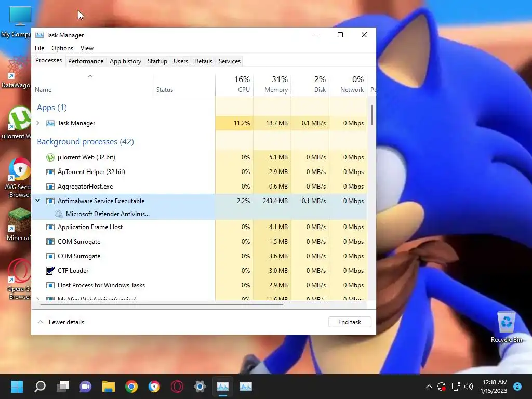Open the My Computer desktop icon
Image resolution: width=532 pixels, height=399 pixels.
[20, 16]
